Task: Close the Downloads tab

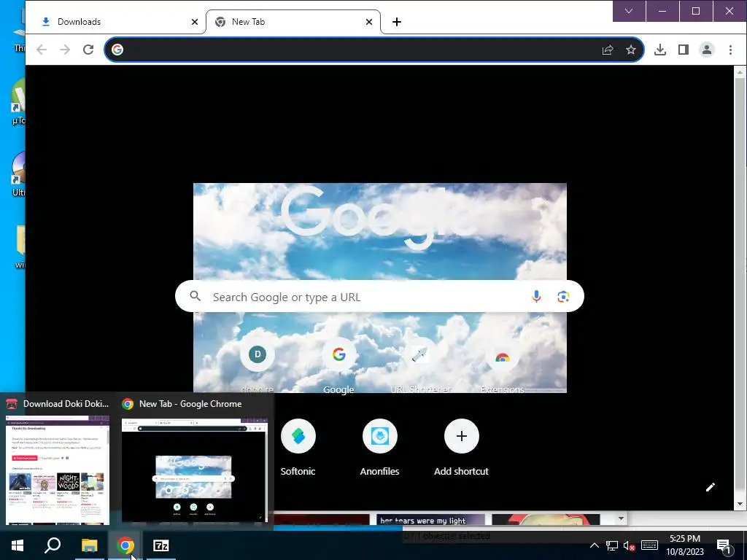Action: pos(194,22)
